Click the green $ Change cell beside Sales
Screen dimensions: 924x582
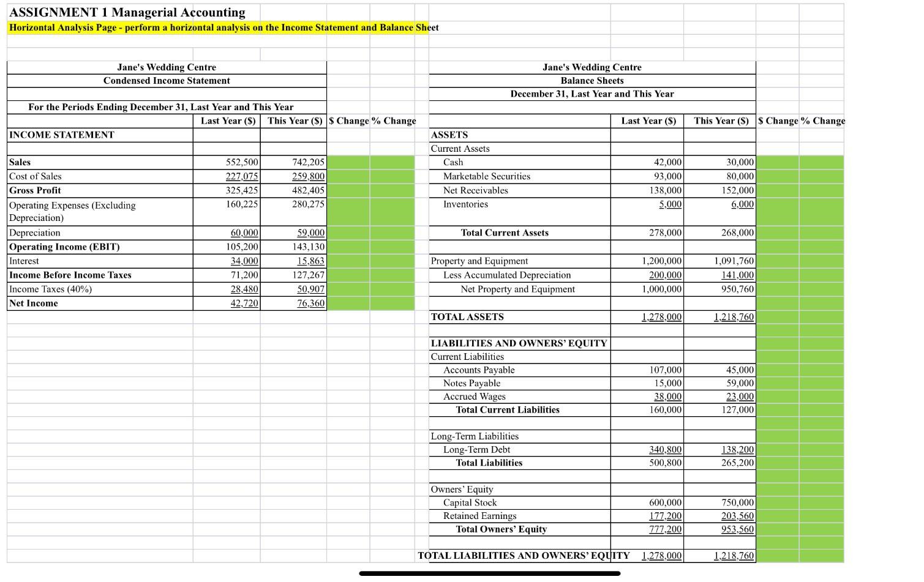[349, 162]
